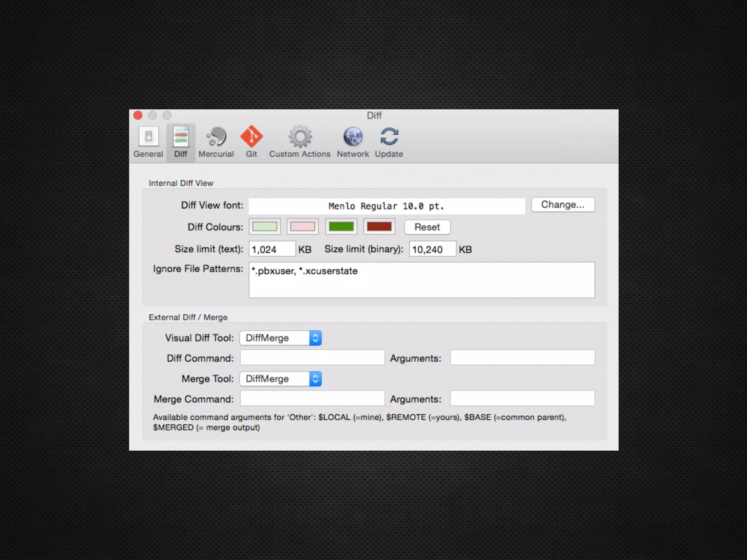
Task: Click the Change... font button
Action: 562,205
